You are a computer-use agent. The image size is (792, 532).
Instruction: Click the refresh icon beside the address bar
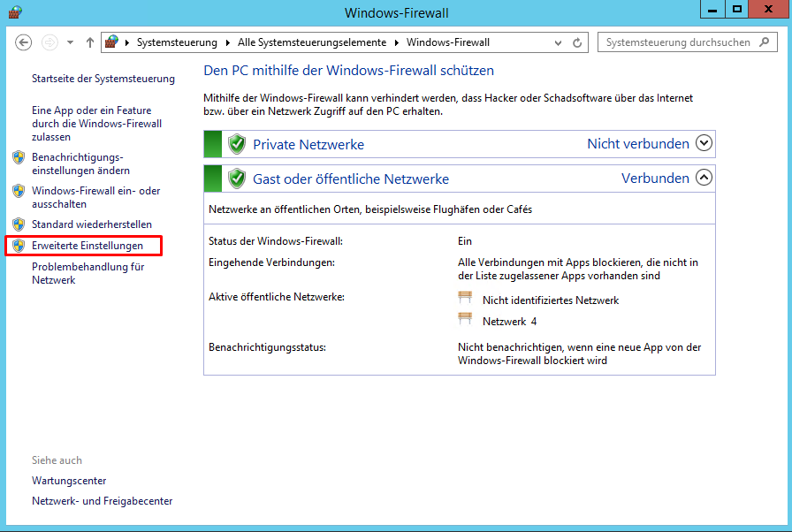coord(577,42)
